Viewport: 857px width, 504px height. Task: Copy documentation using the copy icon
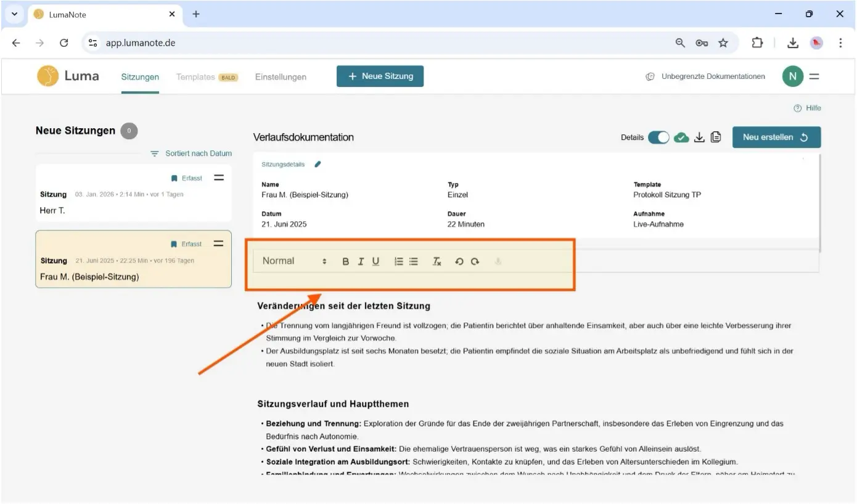point(716,137)
